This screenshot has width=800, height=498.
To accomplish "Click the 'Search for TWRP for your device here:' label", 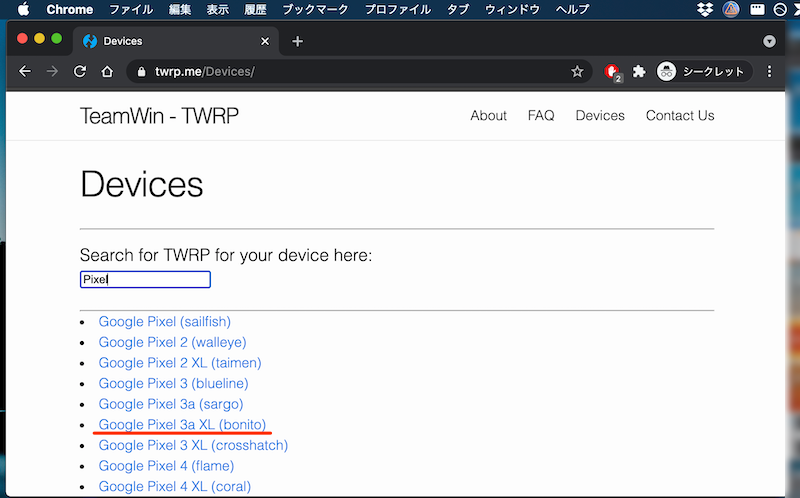I will [x=226, y=255].
